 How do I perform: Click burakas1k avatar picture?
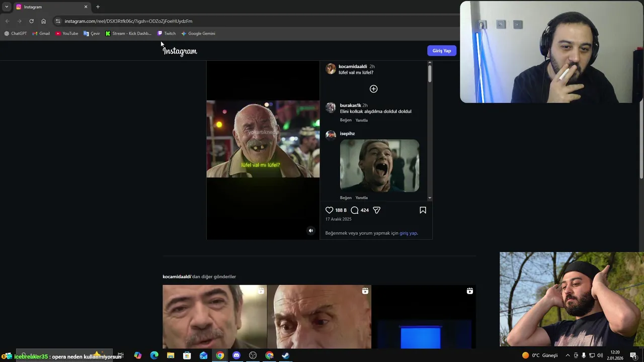331,108
